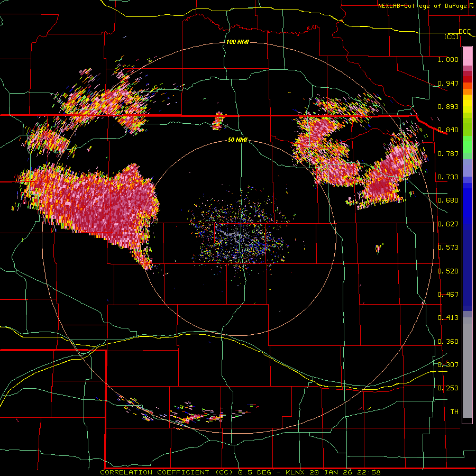The width and height of the screenshot is (476, 476).
Task: Click the "0.520" color scale value
Action: click(448, 271)
